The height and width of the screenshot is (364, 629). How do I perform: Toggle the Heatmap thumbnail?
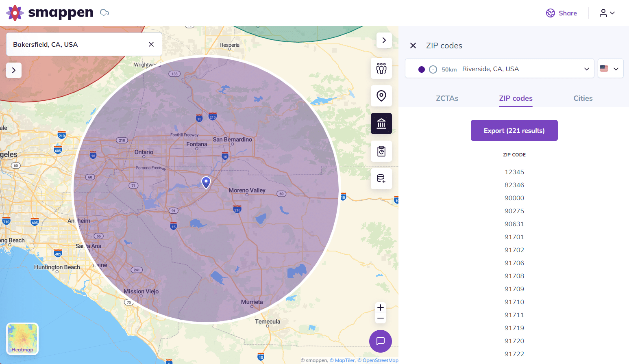(x=22, y=339)
